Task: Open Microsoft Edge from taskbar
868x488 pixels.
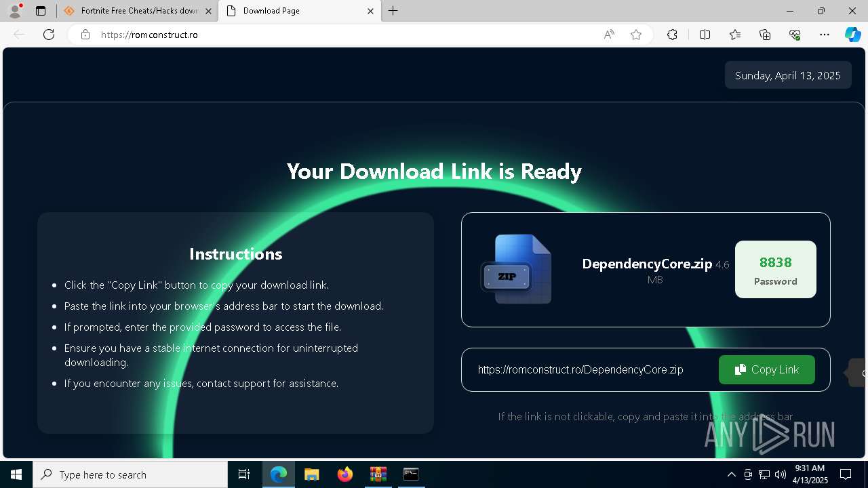Action: [279, 474]
